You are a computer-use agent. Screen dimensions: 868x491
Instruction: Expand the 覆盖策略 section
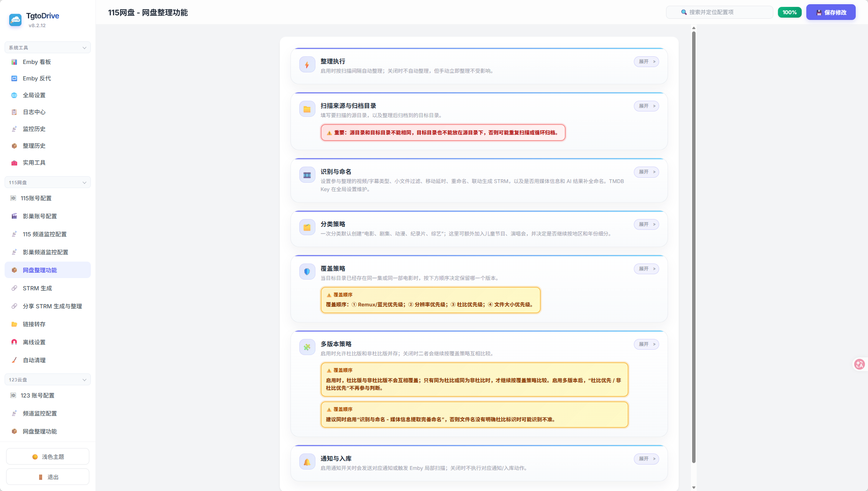pyautogui.click(x=646, y=269)
